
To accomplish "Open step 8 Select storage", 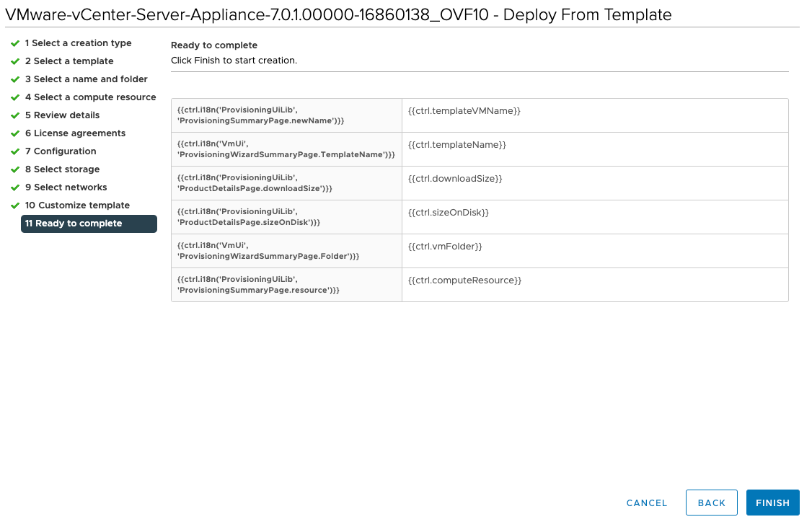I will coord(62,169).
